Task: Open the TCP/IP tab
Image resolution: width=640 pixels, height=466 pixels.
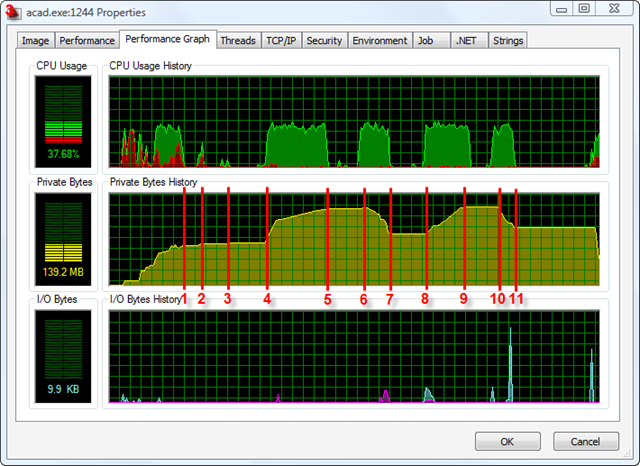Action: pyautogui.click(x=280, y=41)
